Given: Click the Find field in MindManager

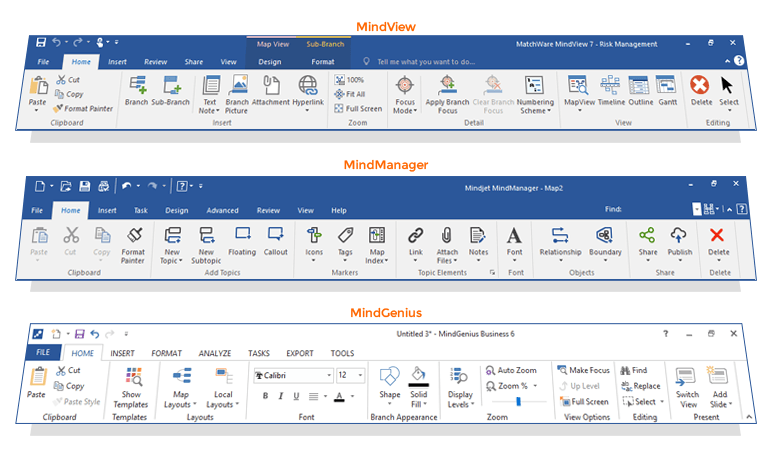Looking at the screenshot, I should click(657, 209).
